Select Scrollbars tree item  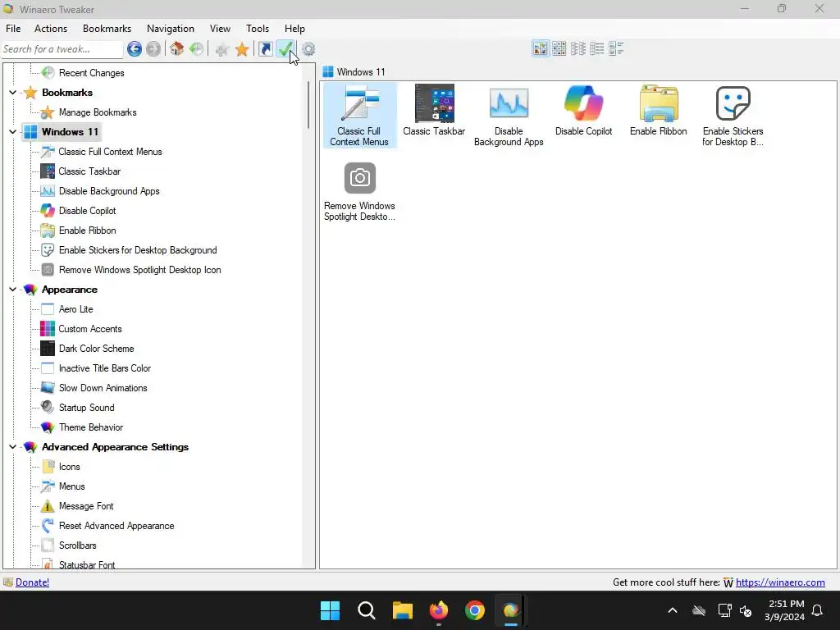click(77, 546)
